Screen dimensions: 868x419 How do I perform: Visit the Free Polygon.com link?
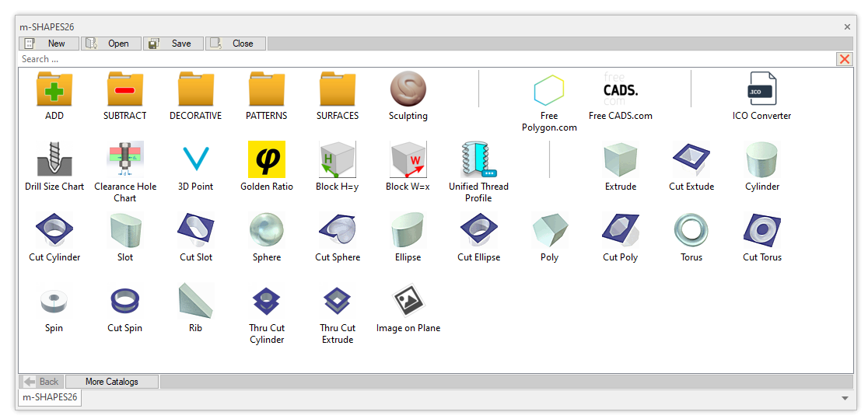coord(549,90)
